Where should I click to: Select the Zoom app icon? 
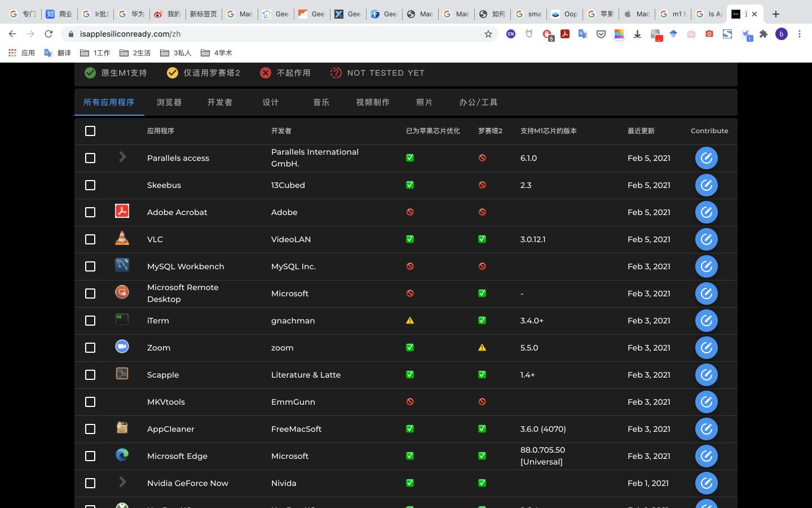(x=122, y=346)
